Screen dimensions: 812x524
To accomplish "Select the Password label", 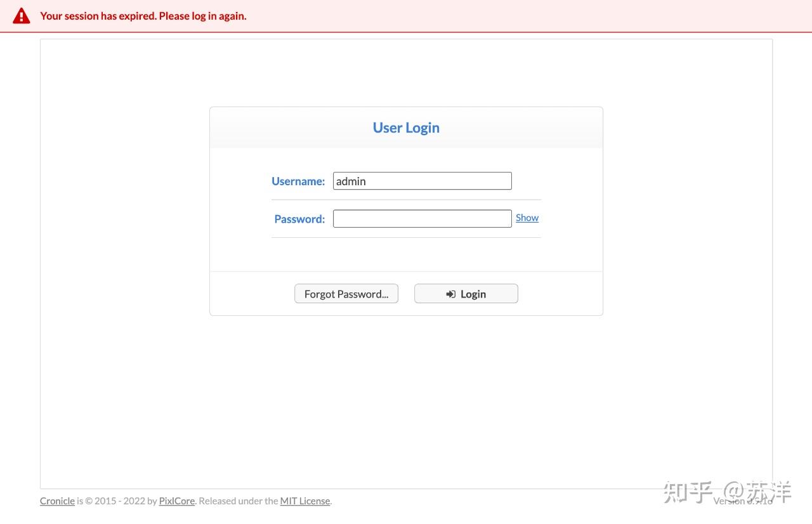I will (299, 219).
